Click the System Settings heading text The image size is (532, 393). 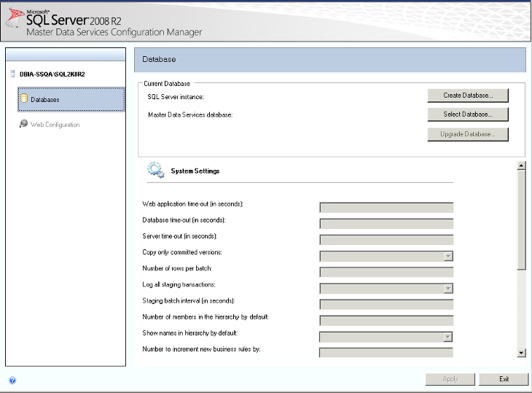coord(195,171)
